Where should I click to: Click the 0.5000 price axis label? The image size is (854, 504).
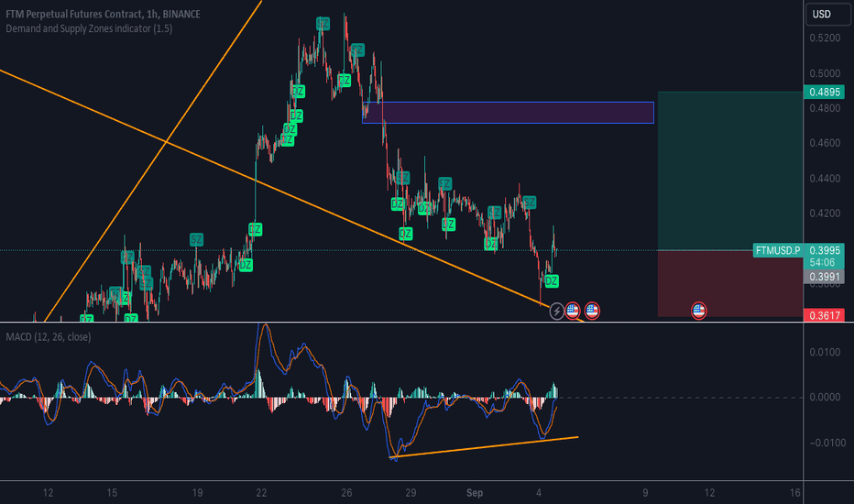pyautogui.click(x=825, y=73)
